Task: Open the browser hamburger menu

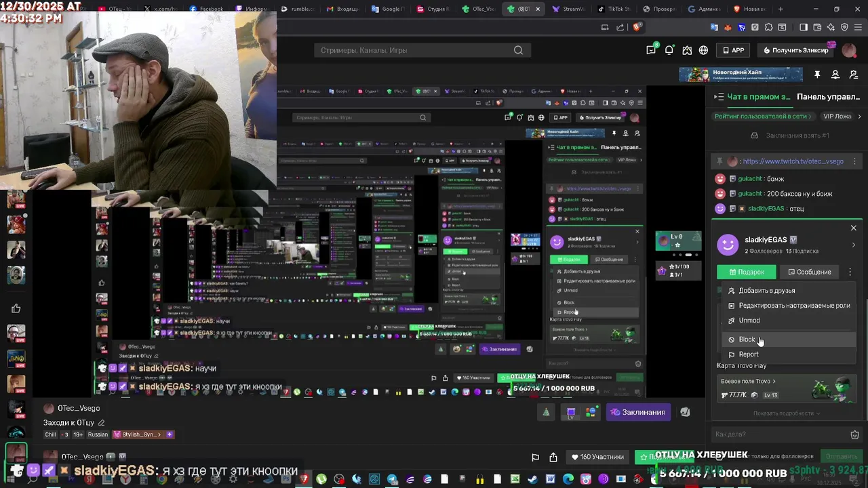Action: click(x=858, y=27)
